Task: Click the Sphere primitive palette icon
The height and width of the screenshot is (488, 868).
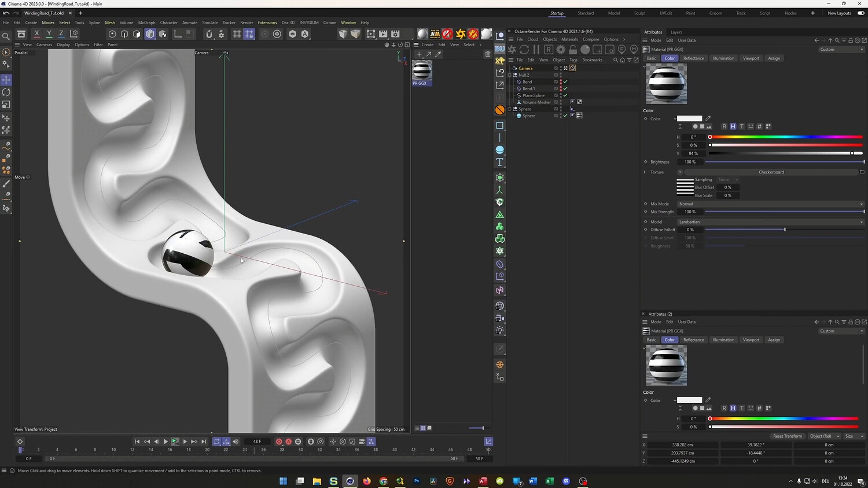Action: click(x=500, y=150)
